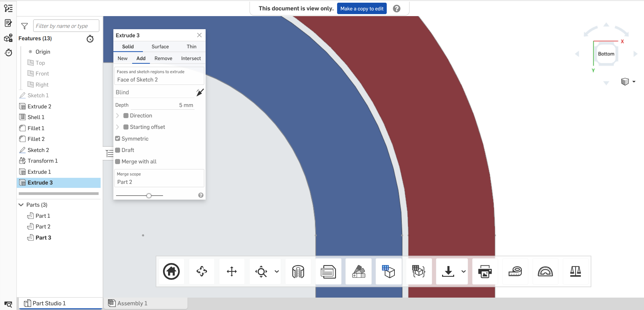The width and height of the screenshot is (644, 310).
Task: Switch to the Thin tab
Action: click(x=192, y=47)
